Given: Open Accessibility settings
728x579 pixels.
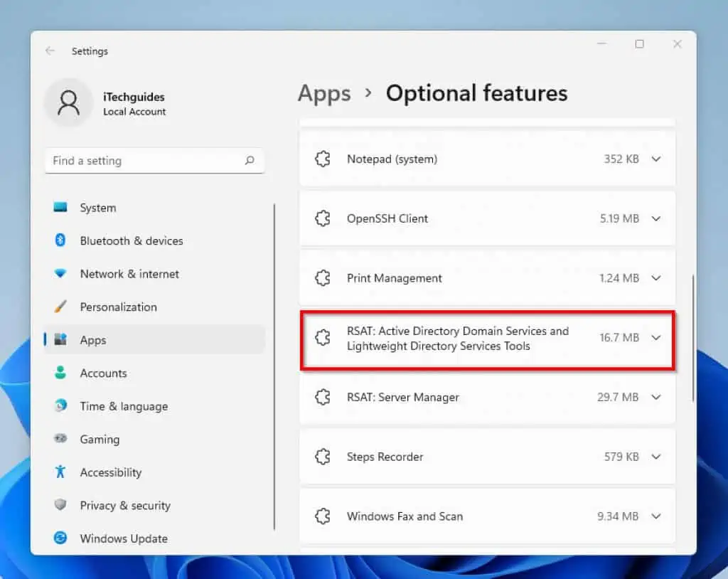Looking at the screenshot, I should click(x=65, y=472).
